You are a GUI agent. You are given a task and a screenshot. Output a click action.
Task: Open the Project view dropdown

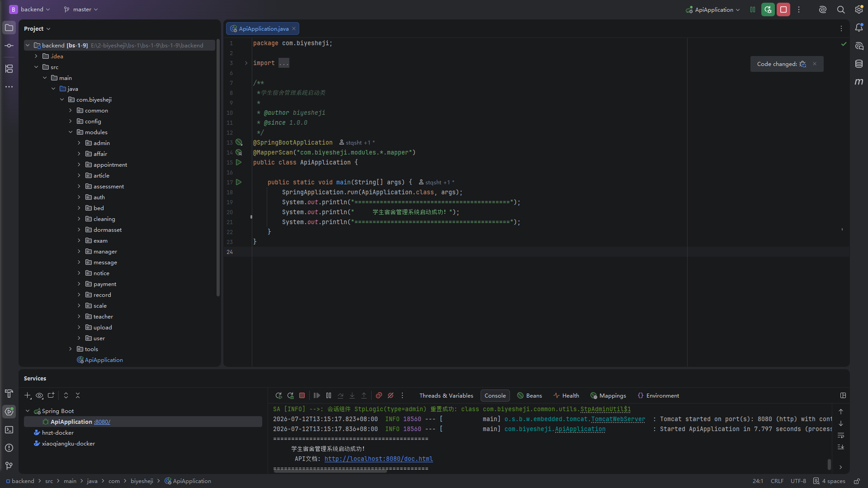(x=37, y=28)
